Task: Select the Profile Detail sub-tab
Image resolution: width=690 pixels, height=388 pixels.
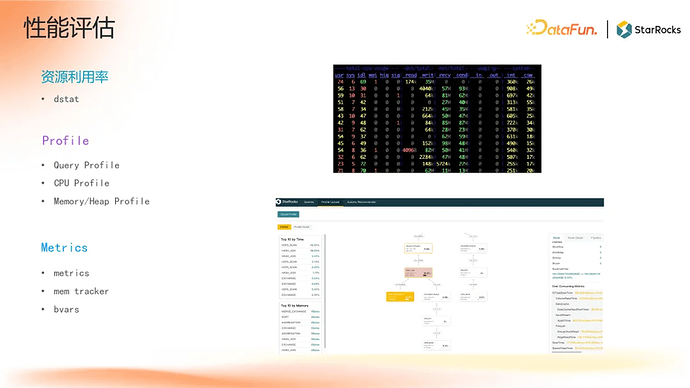Action: [x=301, y=227]
